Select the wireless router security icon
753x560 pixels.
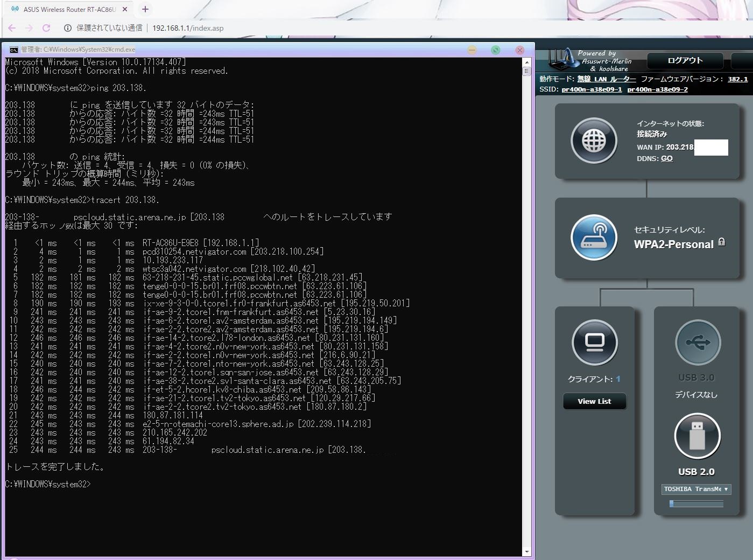point(594,237)
